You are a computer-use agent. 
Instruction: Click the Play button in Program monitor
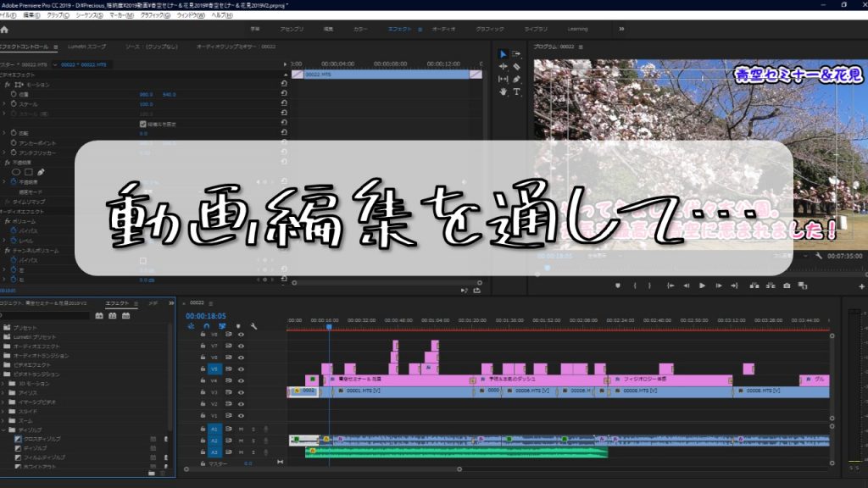(702, 286)
